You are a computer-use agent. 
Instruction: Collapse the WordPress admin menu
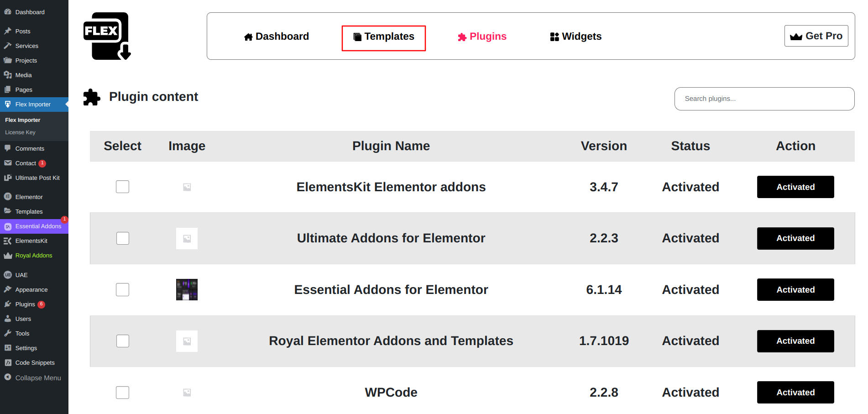[x=33, y=377]
